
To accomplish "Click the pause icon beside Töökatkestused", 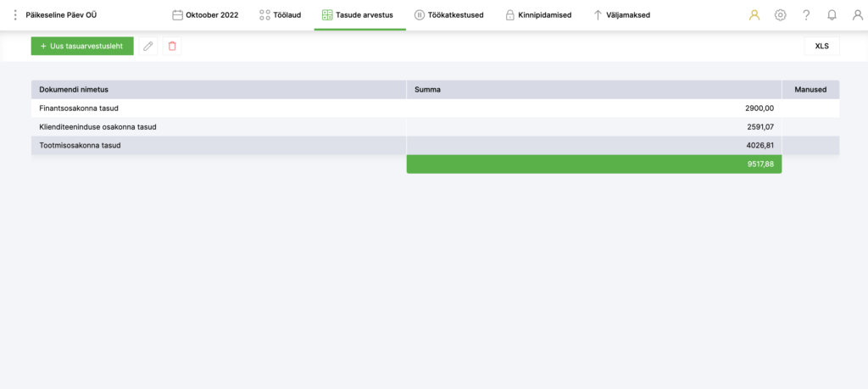I will click(420, 15).
